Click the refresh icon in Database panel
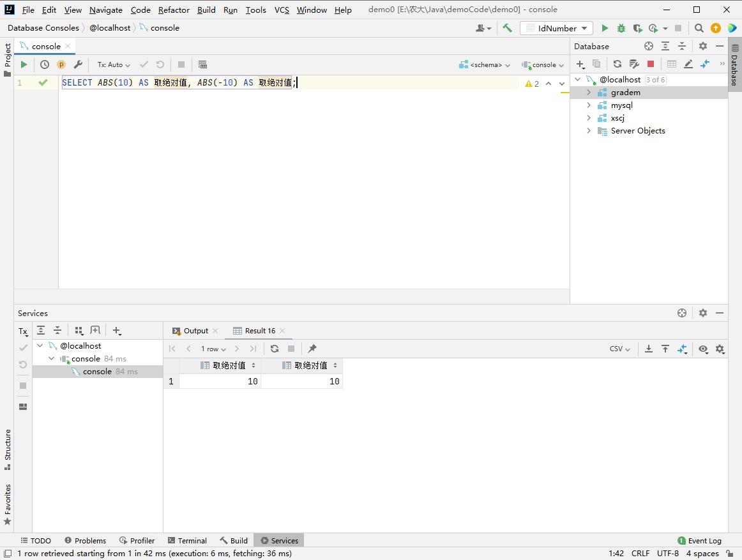The height and width of the screenshot is (560, 742). coord(617,64)
